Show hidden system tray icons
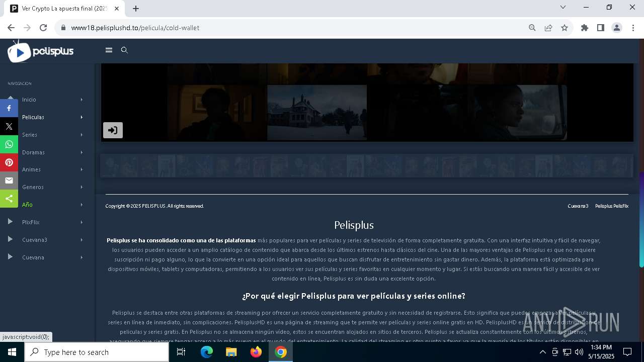The image size is (644, 362). click(542, 352)
